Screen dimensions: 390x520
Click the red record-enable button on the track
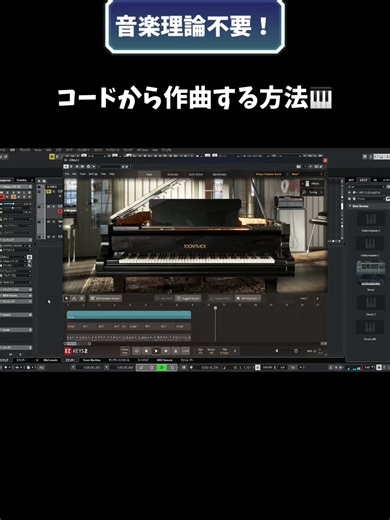60,211
